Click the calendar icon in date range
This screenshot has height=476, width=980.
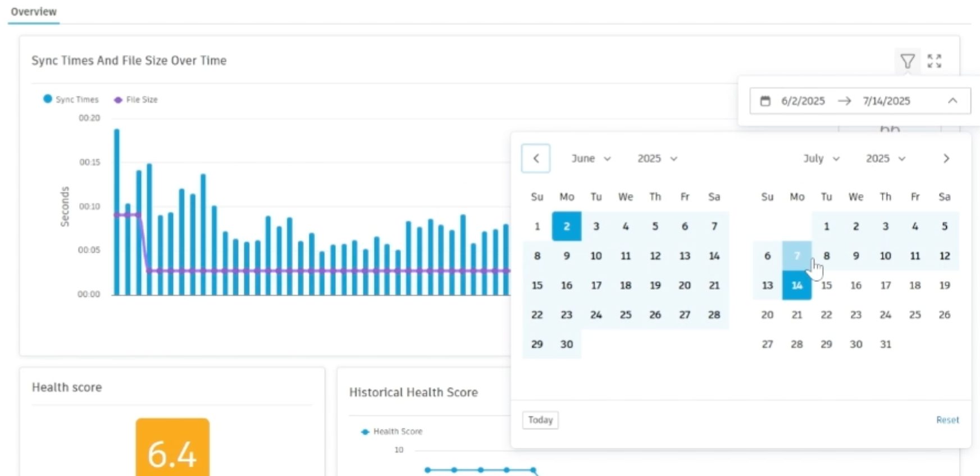(765, 101)
